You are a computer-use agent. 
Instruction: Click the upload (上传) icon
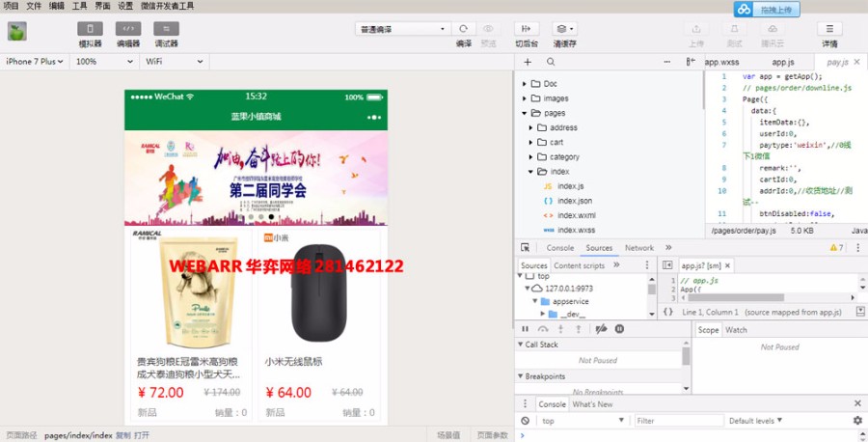pos(695,29)
